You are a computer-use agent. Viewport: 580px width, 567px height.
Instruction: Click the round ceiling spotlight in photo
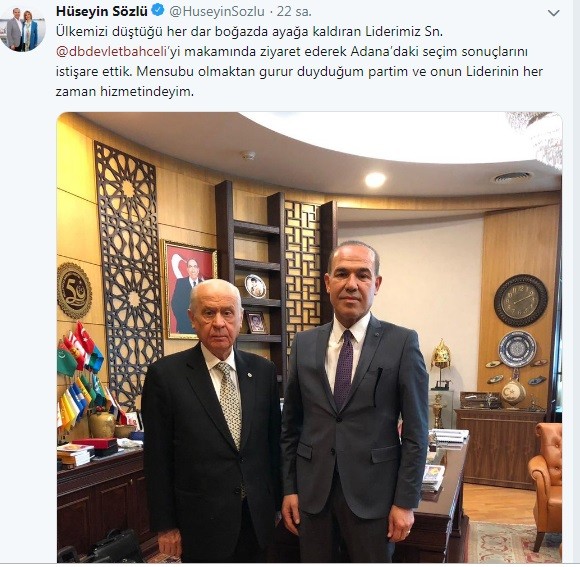coord(375,179)
